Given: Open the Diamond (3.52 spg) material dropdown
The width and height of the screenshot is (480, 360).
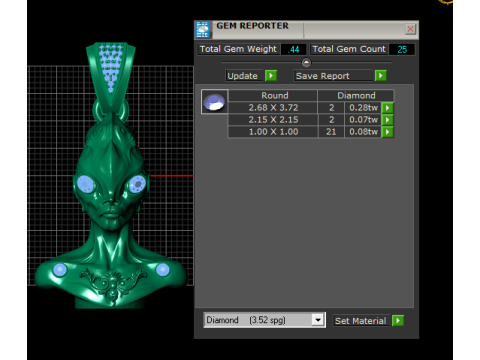Looking at the screenshot, I should pos(318,320).
